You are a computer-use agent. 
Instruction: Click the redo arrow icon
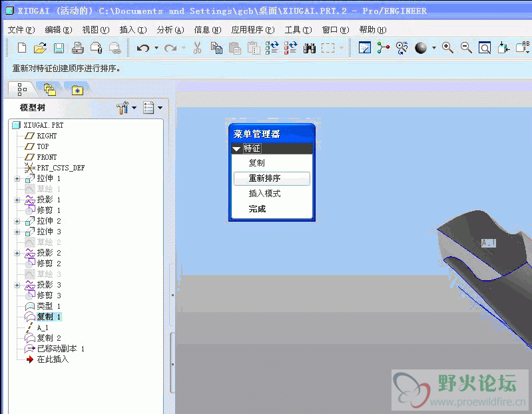point(170,48)
